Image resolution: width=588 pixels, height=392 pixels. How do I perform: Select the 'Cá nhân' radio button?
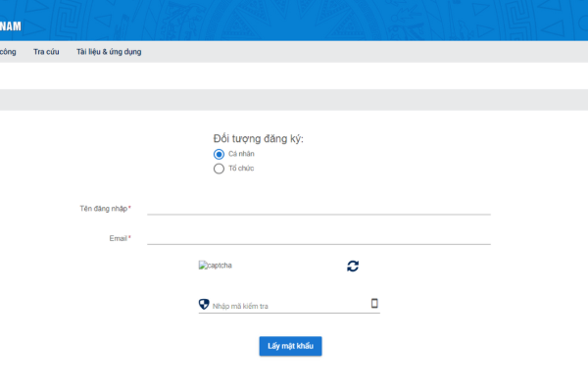tap(219, 154)
